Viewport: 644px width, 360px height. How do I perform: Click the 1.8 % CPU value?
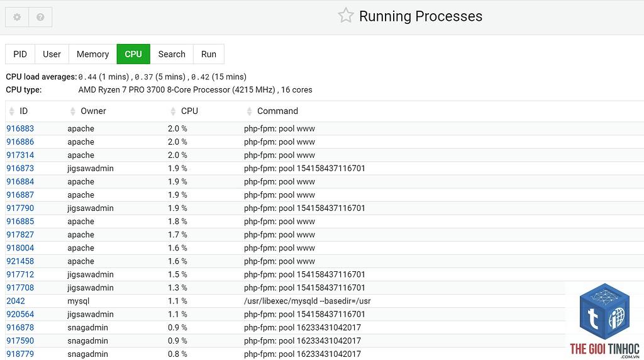(x=177, y=222)
